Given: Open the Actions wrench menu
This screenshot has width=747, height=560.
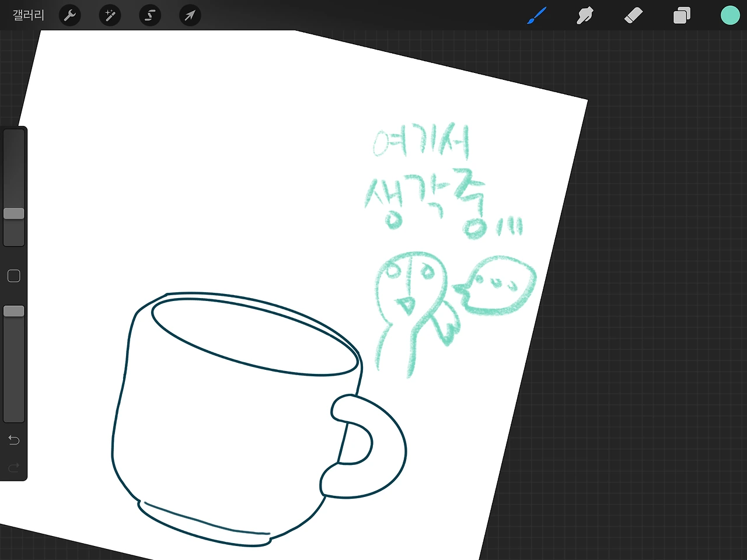Looking at the screenshot, I should (x=70, y=15).
